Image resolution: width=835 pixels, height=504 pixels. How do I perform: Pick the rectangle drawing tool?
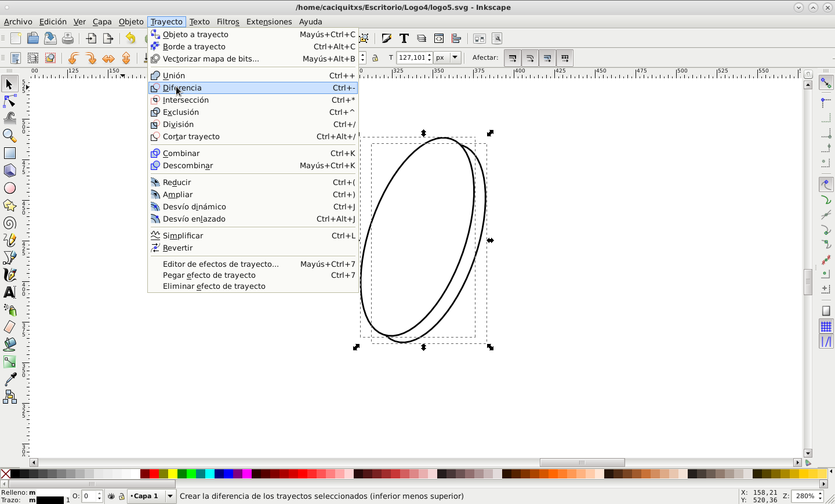click(10, 153)
